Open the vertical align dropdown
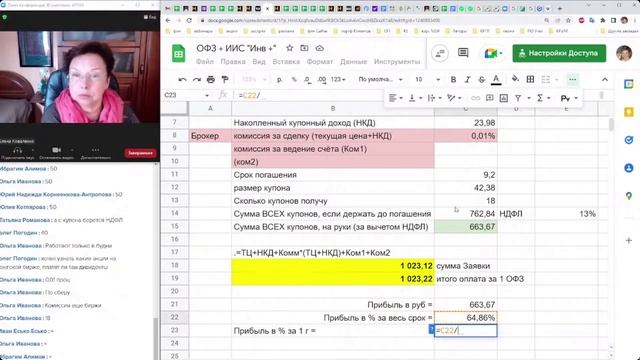 tap(415, 98)
